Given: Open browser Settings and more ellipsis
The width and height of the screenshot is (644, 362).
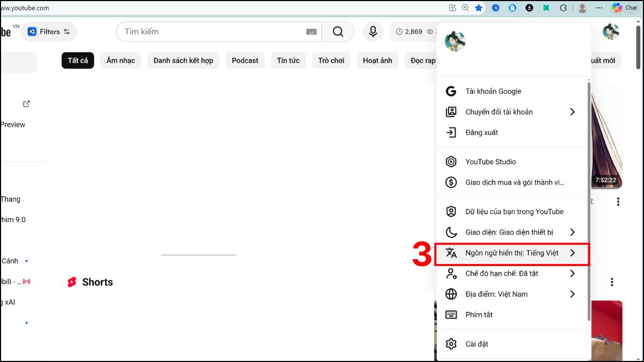Looking at the screenshot, I should pos(599,8).
